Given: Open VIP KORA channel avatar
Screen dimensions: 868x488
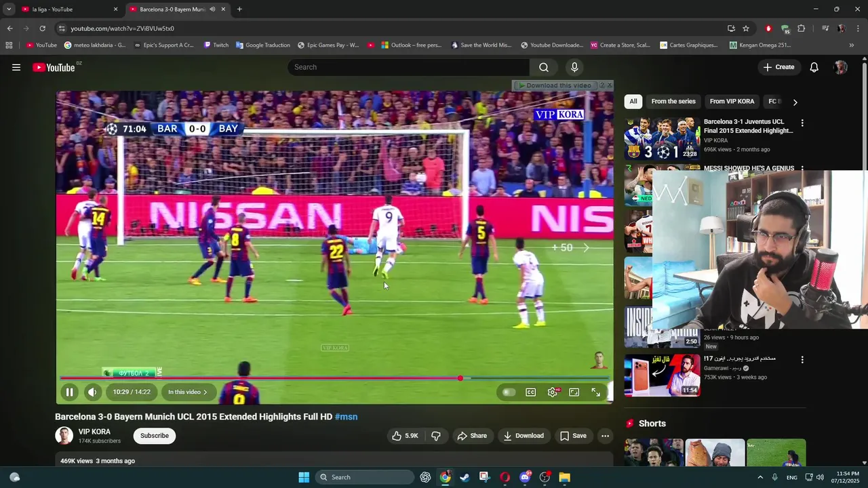Looking at the screenshot, I should click(64, 436).
